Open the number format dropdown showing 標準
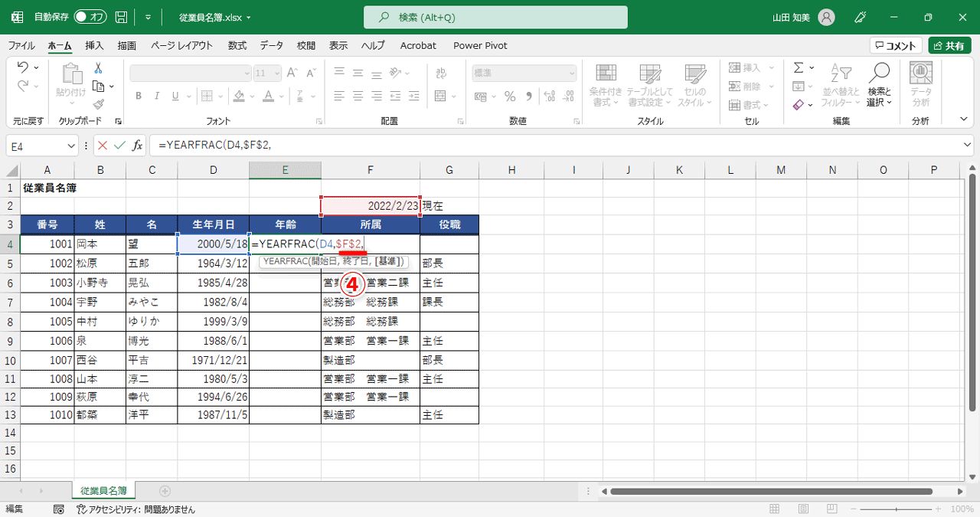 570,72
